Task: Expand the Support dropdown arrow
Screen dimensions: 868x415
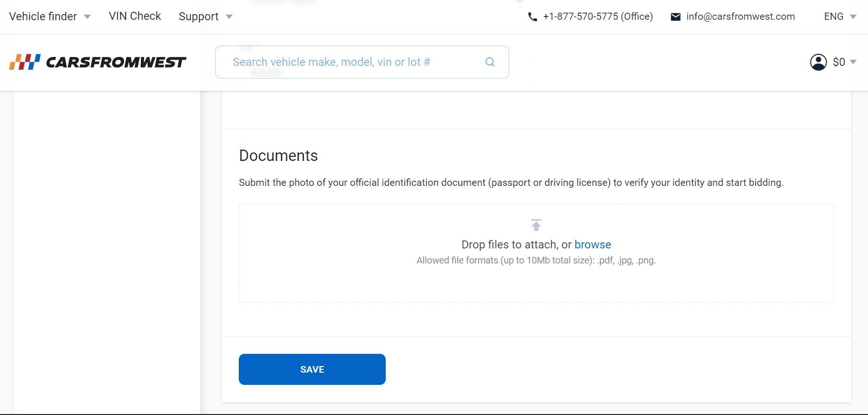Action: tap(229, 17)
